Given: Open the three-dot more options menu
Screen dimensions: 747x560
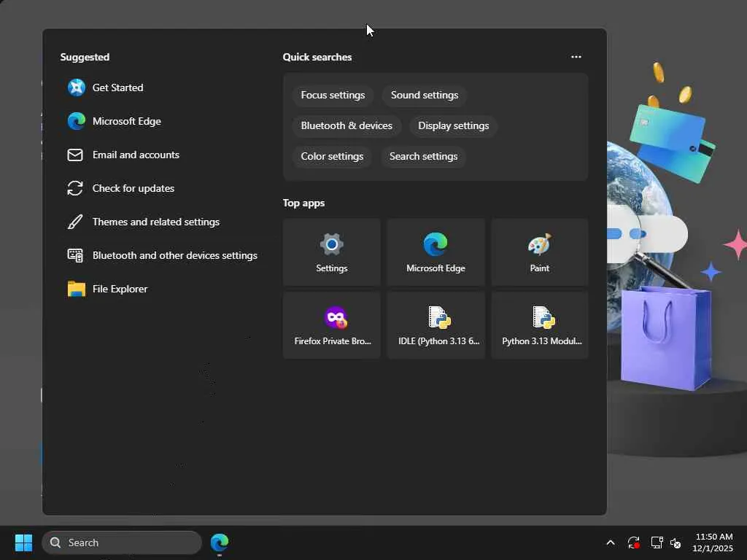Looking at the screenshot, I should [576, 57].
